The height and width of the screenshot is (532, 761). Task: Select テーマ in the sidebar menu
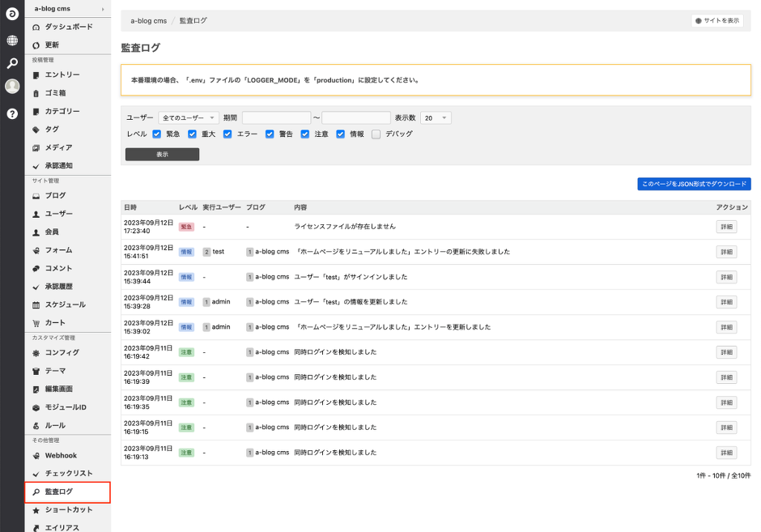pos(56,371)
